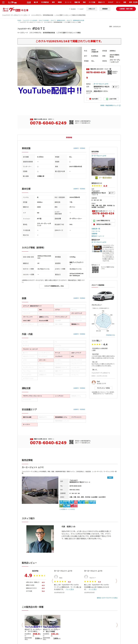Open 装備略号／用語解説 beside 外装・内装
Viewport: 138px width, 644px height.
click(x=79, y=334)
